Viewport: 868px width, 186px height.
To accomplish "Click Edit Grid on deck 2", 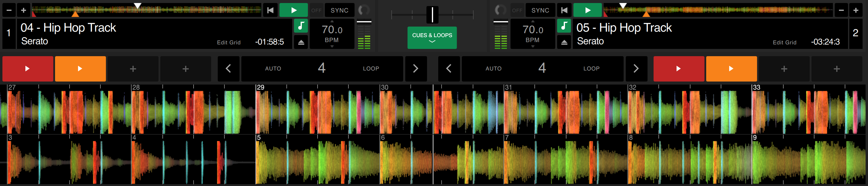I will pyautogui.click(x=784, y=42).
